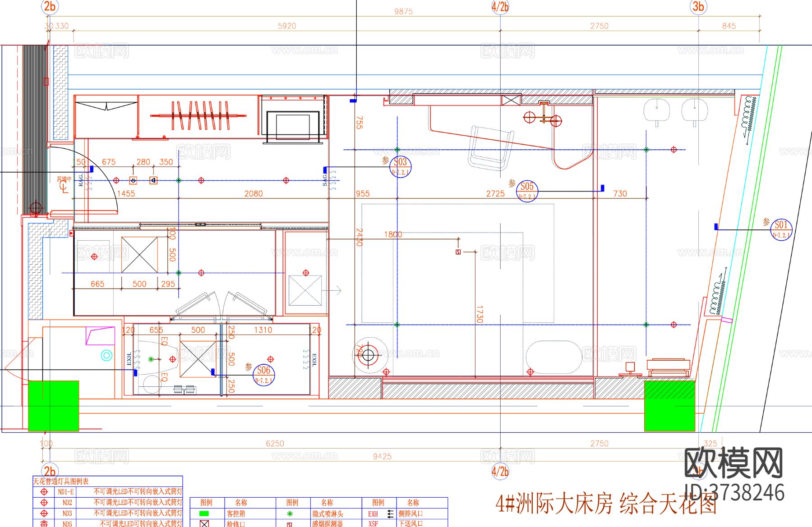
Task: Click the 3b grid axis bubble
Action: [x=698, y=6]
